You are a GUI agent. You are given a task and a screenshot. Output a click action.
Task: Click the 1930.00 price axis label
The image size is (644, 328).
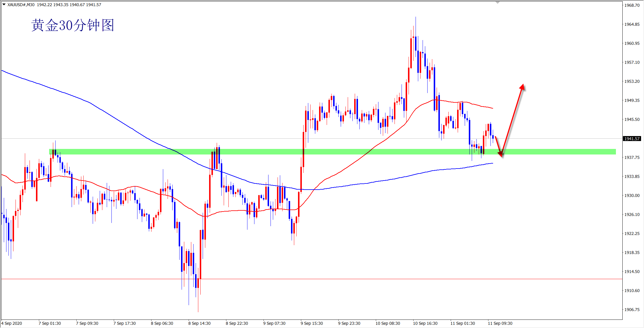pyautogui.click(x=632, y=195)
